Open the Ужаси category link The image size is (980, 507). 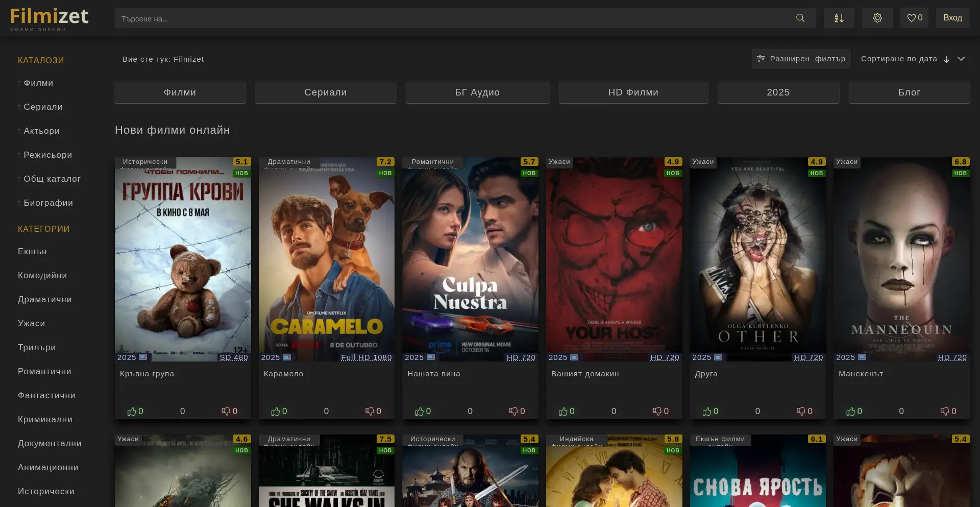pos(32,324)
